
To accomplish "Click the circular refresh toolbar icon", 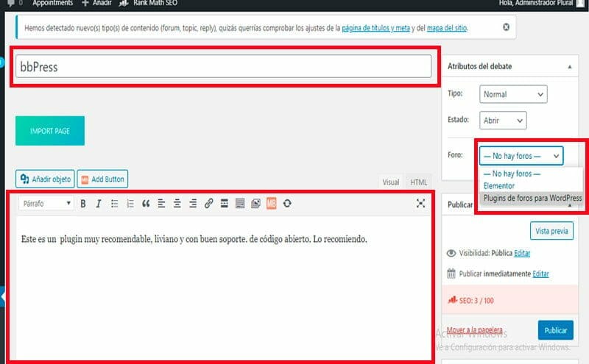I will click(287, 204).
